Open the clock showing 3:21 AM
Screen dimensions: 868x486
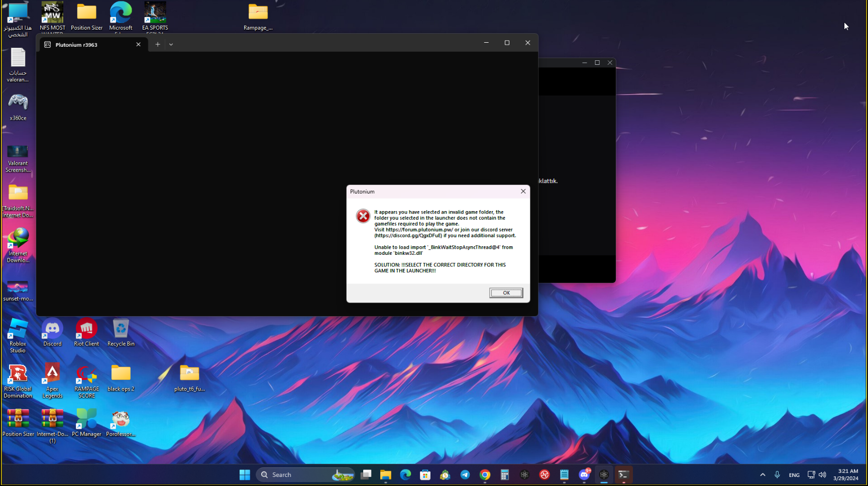pyautogui.click(x=846, y=475)
